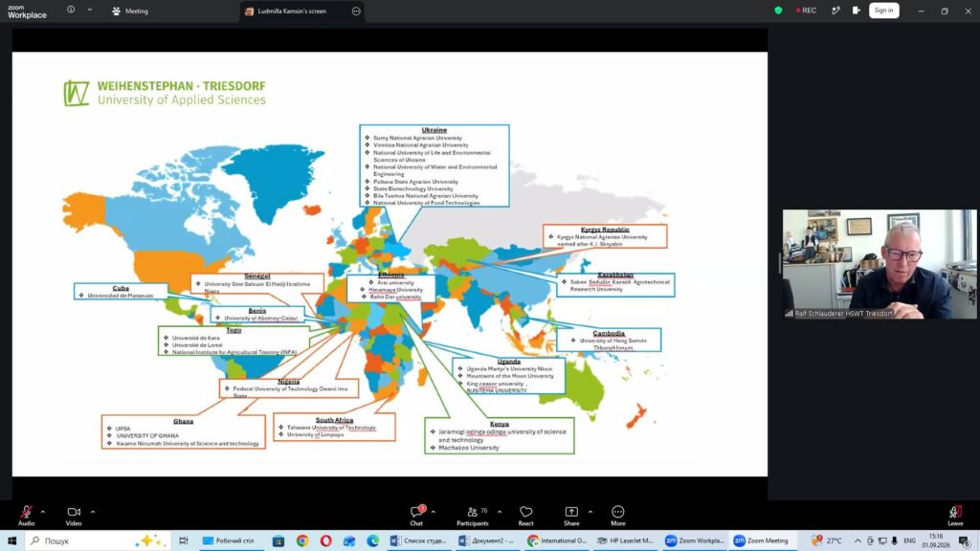Screen dimensions: 980x551
Task: Click the taskbar search box Пошук
Action: point(97,541)
